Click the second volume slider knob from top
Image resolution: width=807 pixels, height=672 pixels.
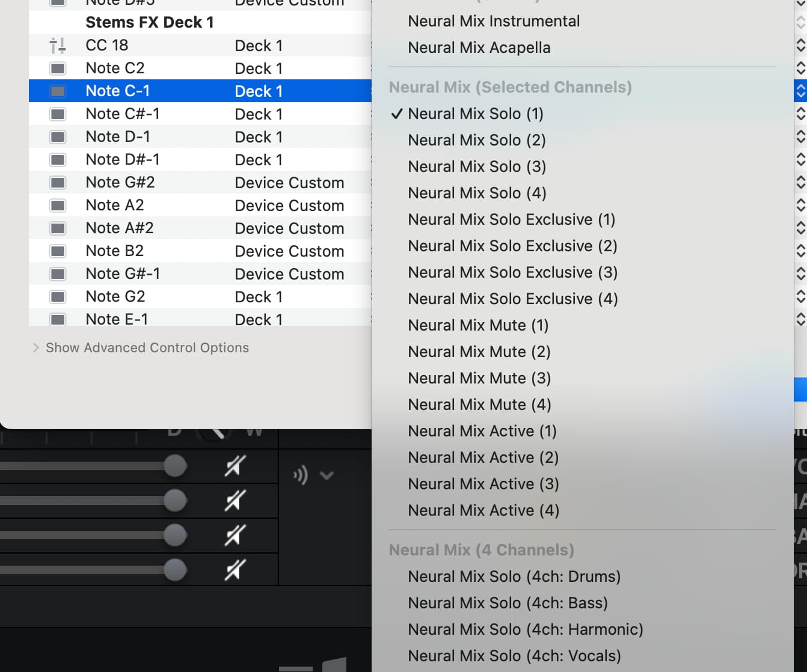click(x=175, y=501)
